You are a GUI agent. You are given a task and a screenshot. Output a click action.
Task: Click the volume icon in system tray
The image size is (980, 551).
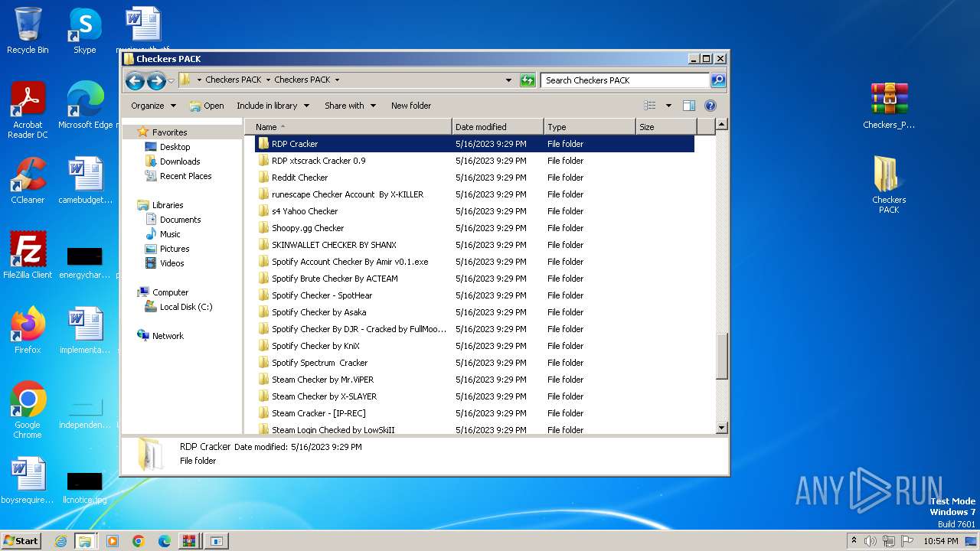pos(871,541)
